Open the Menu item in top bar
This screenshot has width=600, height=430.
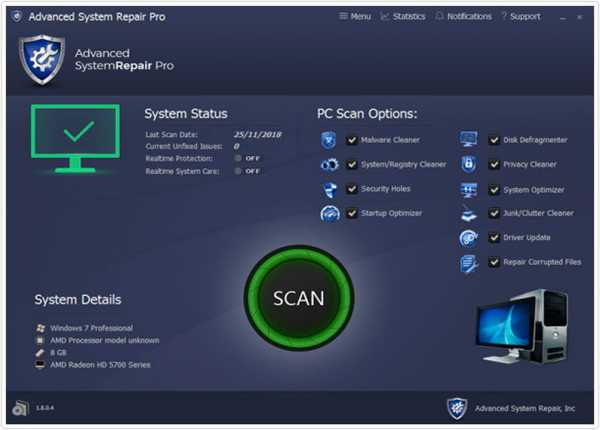(355, 16)
